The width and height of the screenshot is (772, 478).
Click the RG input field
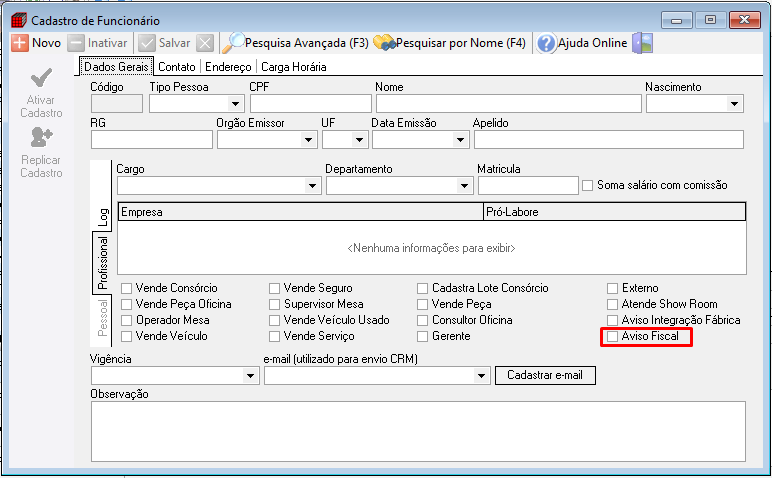pyautogui.click(x=152, y=140)
